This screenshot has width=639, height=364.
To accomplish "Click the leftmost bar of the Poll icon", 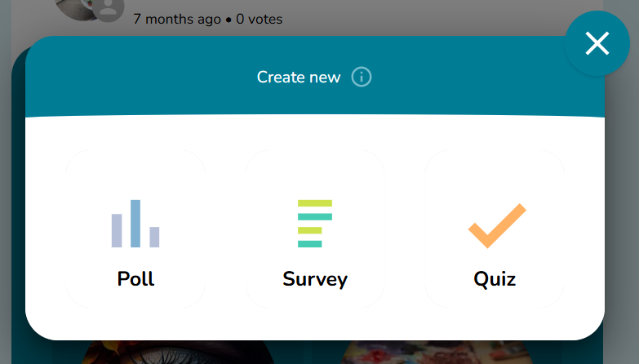I will 117,230.
